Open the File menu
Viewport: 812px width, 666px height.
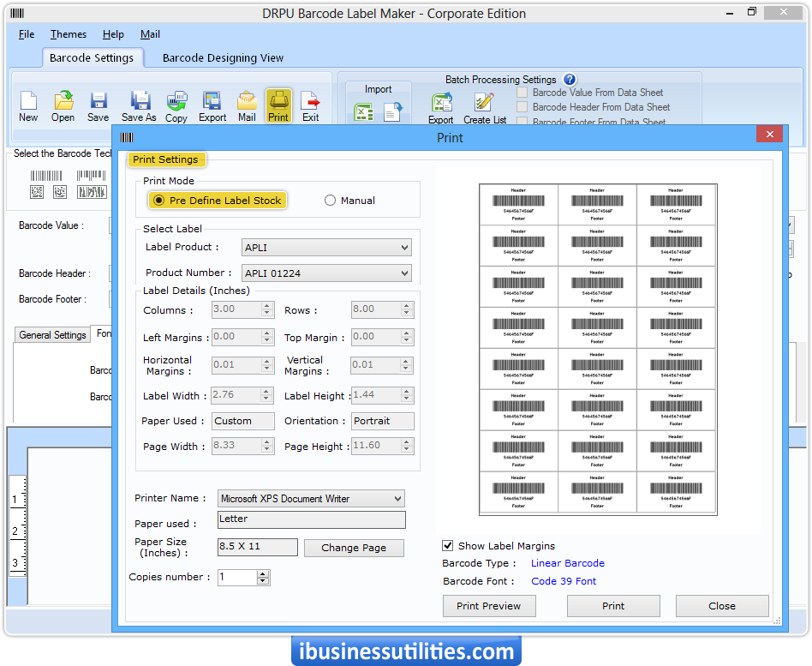(x=27, y=34)
